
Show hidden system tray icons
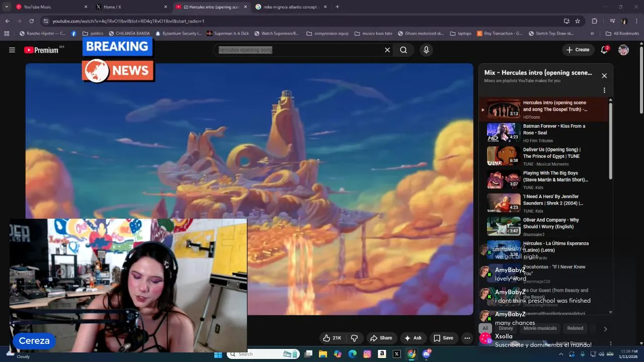point(561,354)
